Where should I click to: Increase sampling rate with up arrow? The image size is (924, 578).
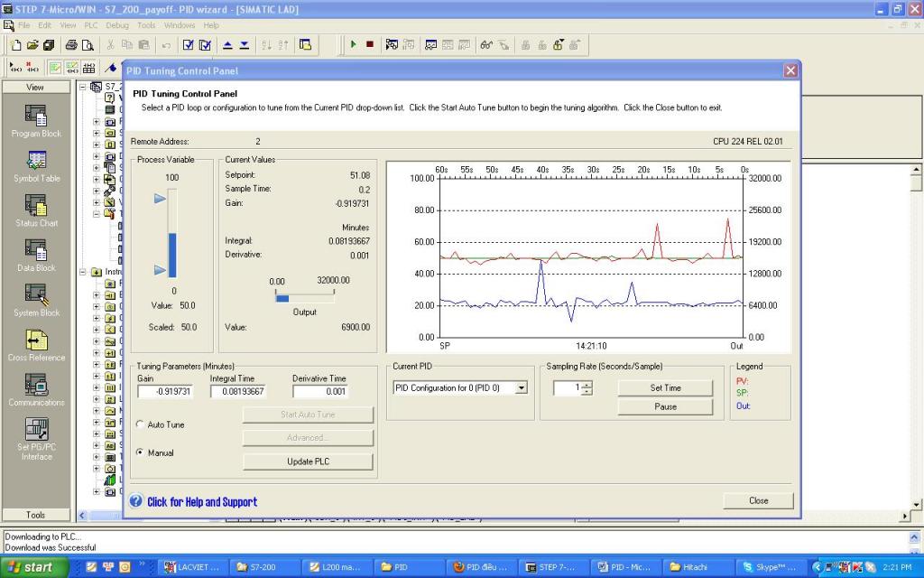(587, 384)
